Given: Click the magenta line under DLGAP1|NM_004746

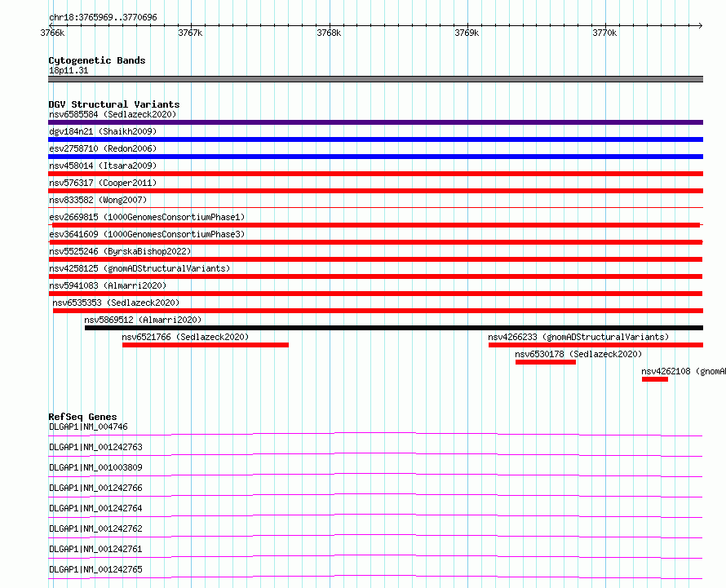Looking at the screenshot, I should pyautogui.click(x=375, y=435).
